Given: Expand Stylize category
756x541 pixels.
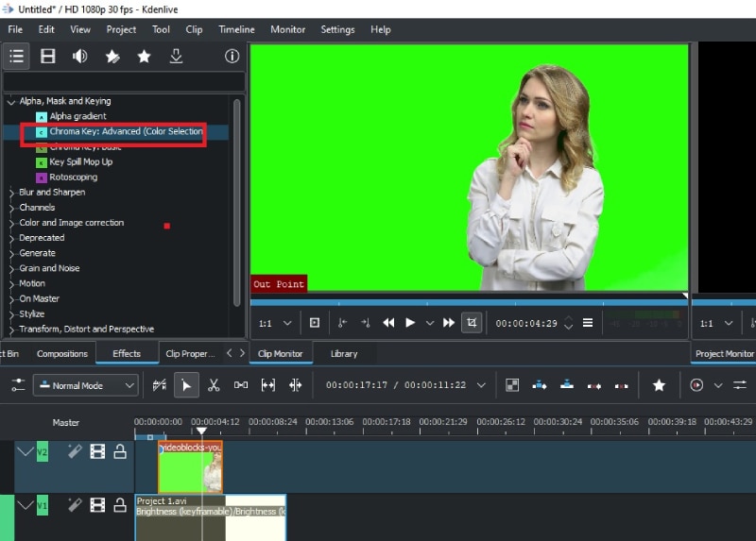Looking at the screenshot, I should [11, 314].
